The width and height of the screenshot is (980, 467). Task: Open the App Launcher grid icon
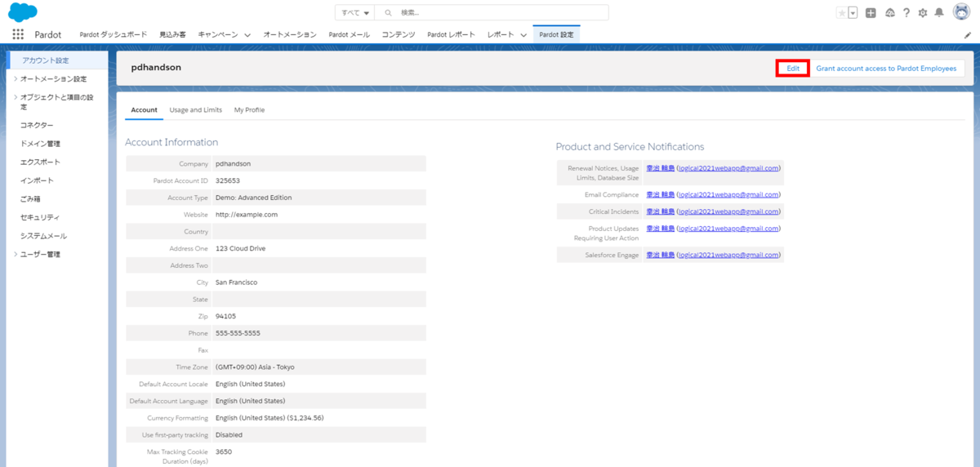[18, 34]
